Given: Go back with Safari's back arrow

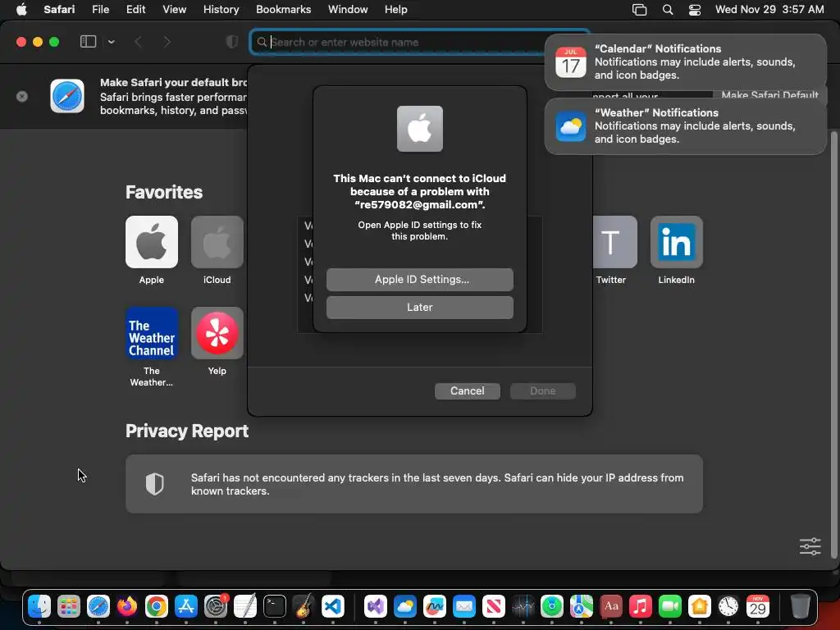Looking at the screenshot, I should [x=138, y=42].
